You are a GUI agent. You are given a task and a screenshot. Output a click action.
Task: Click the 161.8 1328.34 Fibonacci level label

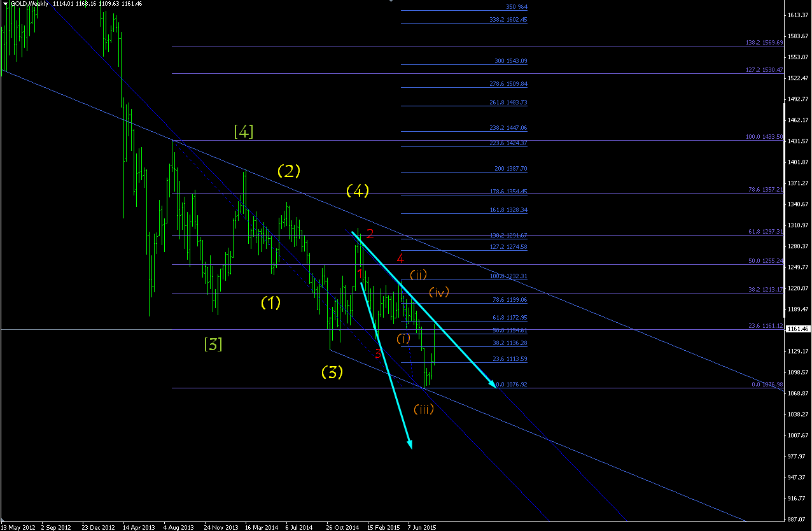(508, 210)
